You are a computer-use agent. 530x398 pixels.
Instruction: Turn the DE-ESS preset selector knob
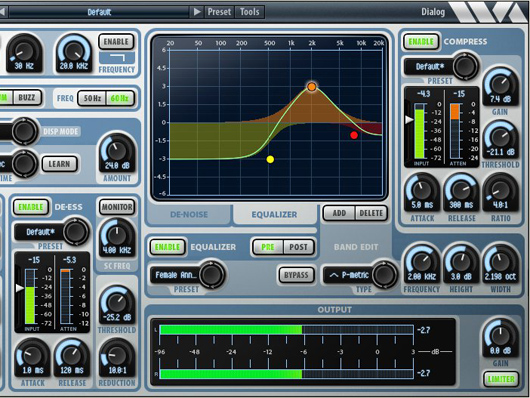76,232
